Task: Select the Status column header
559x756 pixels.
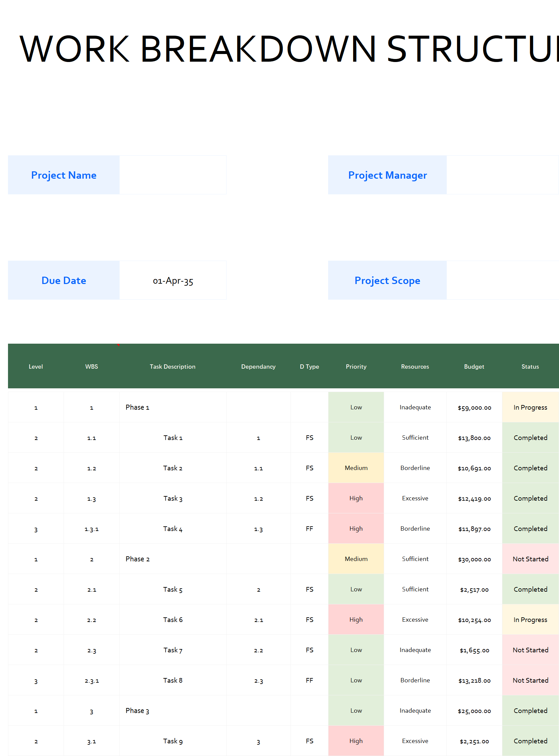Action: click(x=530, y=366)
